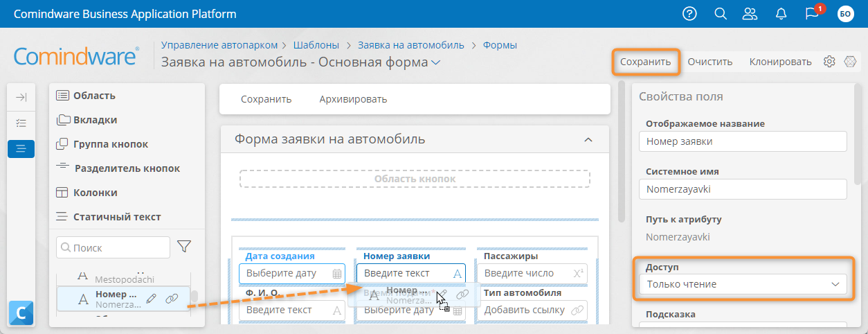Select the Колонки element
This screenshot has width=868, height=334.
pos(87,193)
